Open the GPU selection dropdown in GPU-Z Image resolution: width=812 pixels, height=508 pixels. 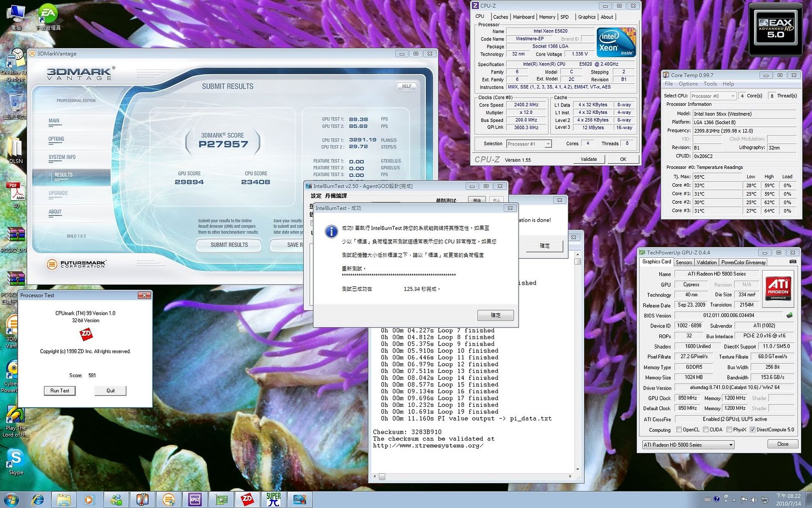point(688,444)
